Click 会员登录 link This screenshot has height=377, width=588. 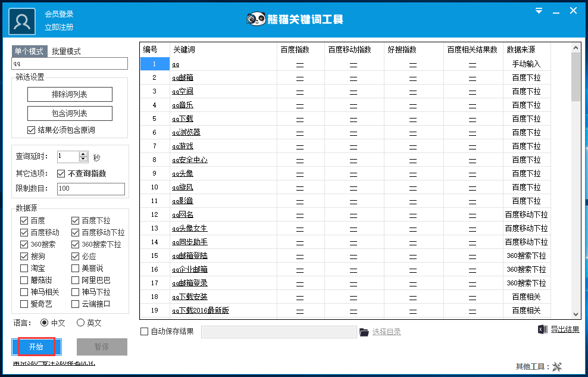tap(59, 14)
